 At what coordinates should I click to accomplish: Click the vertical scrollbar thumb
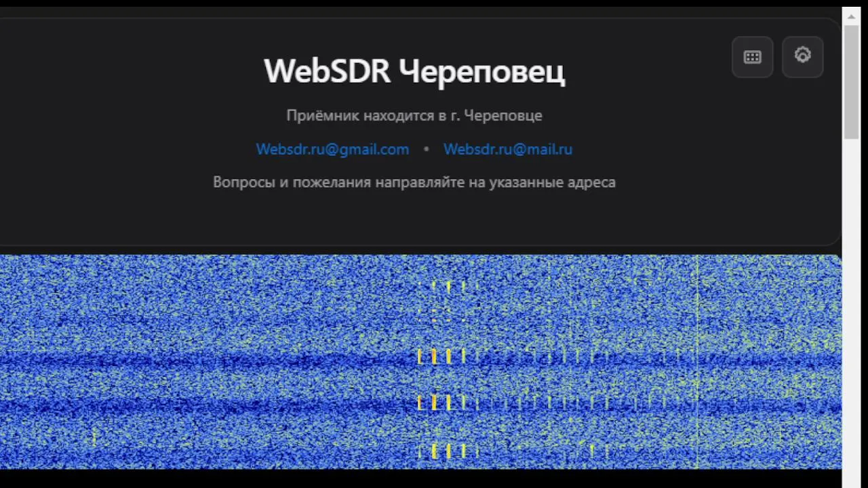pyautogui.click(x=851, y=81)
